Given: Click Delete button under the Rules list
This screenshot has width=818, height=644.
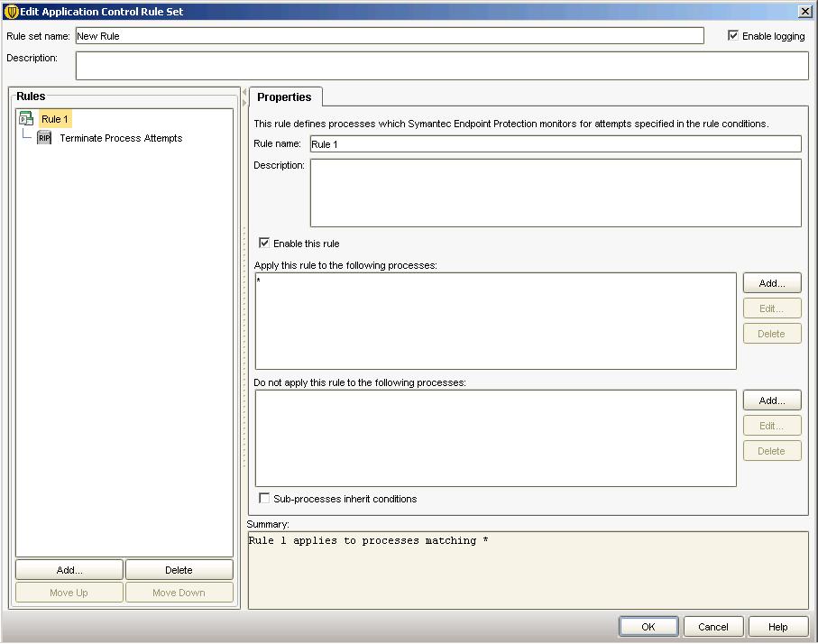Looking at the screenshot, I should pyautogui.click(x=179, y=570).
